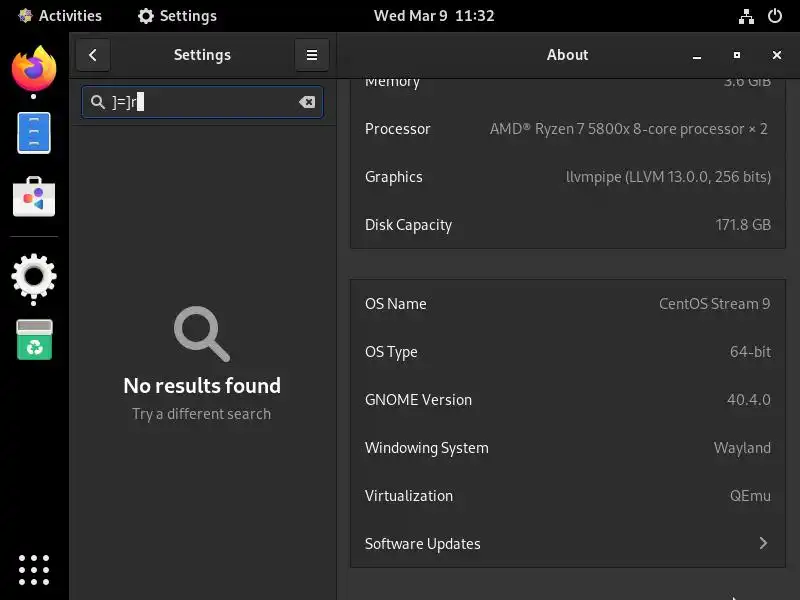Select the Graphics label
Screen dimensions: 800x600
393,177
